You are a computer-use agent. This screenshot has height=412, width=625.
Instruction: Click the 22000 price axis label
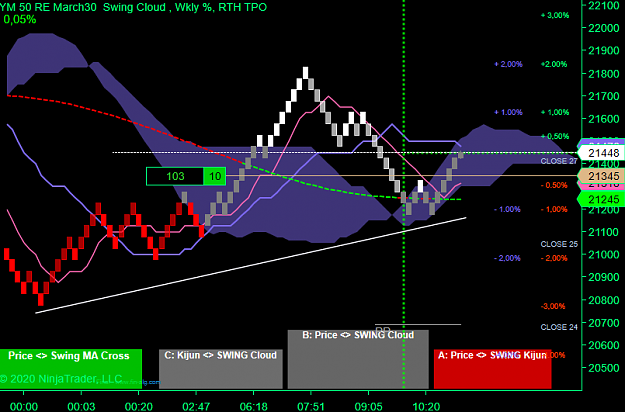[603, 28]
